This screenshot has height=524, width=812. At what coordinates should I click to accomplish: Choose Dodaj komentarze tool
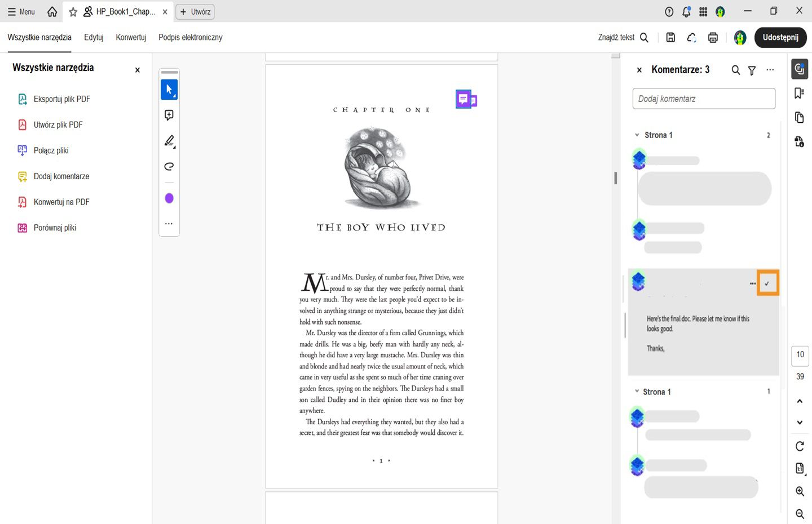coord(54,176)
